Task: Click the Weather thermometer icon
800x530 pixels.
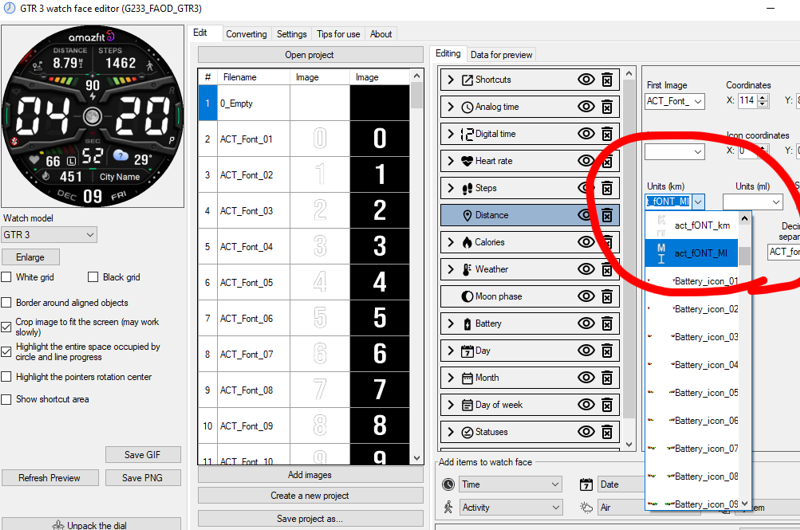Action: (x=467, y=269)
